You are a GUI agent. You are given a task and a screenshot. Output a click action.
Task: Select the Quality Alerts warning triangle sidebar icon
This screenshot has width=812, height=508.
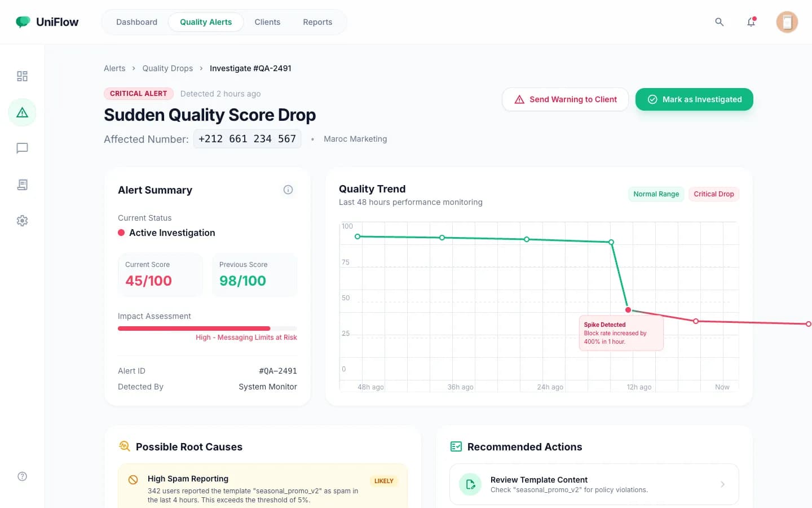(22, 112)
